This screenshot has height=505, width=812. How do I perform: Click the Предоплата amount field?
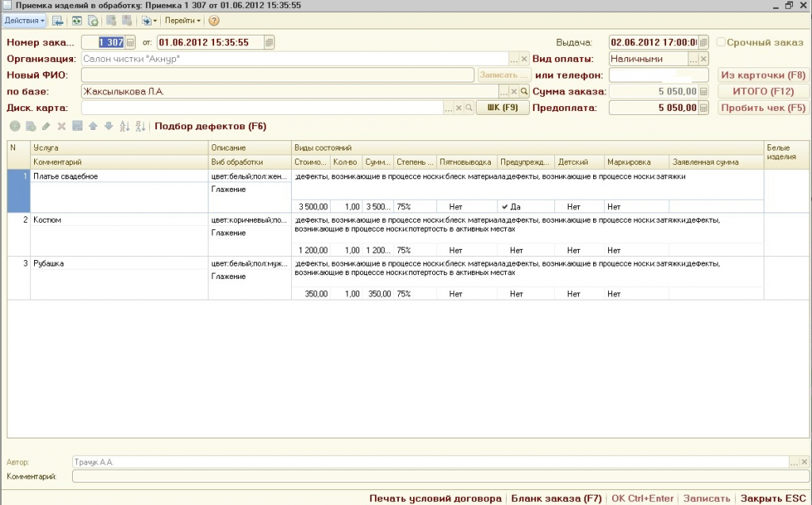point(653,108)
